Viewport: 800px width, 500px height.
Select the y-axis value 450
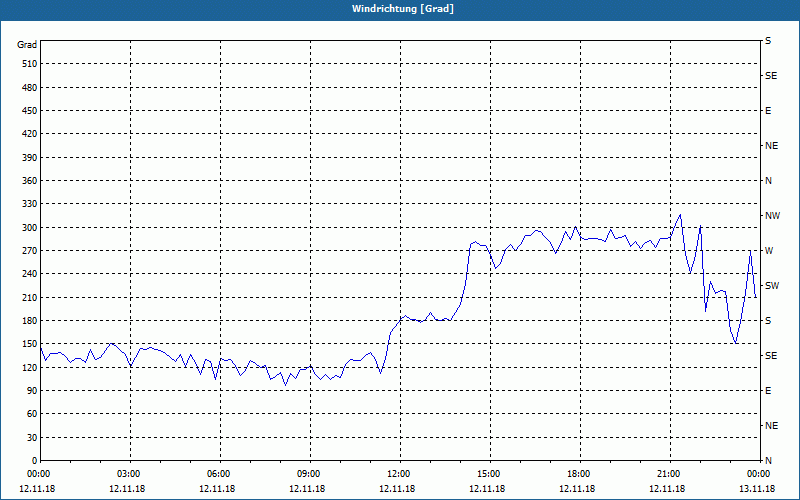tap(30, 111)
